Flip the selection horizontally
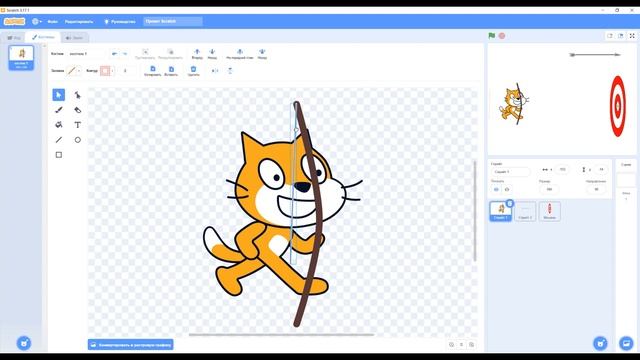 pos(215,71)
